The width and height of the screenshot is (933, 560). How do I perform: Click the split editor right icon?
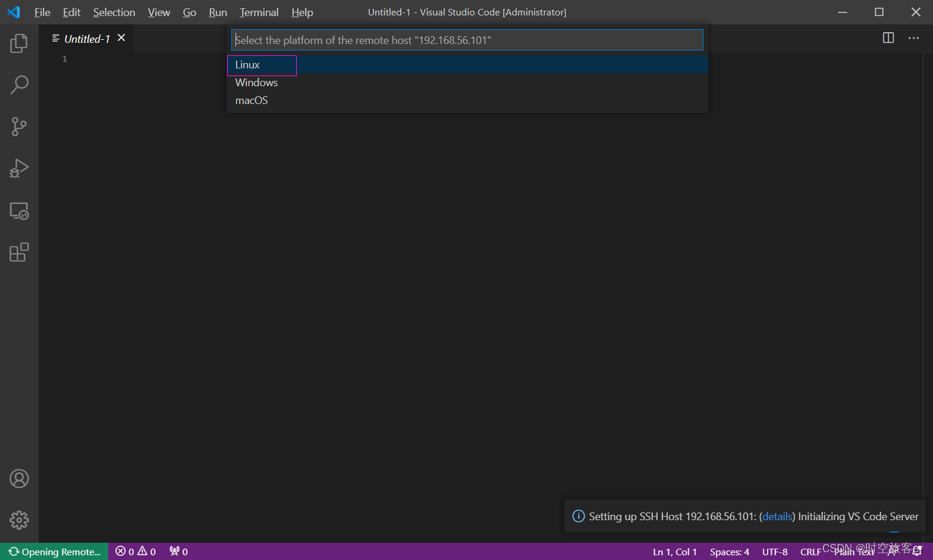pos(888,38)
